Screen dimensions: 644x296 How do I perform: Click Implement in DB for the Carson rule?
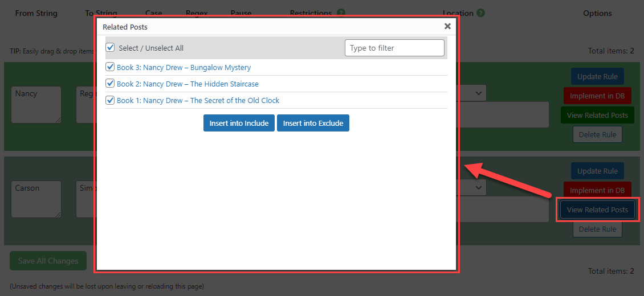(x=597, y=190)
